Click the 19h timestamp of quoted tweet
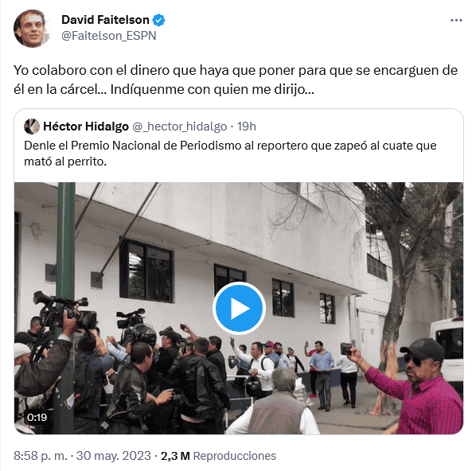The image size is (476, 471). tap(247, 127)
